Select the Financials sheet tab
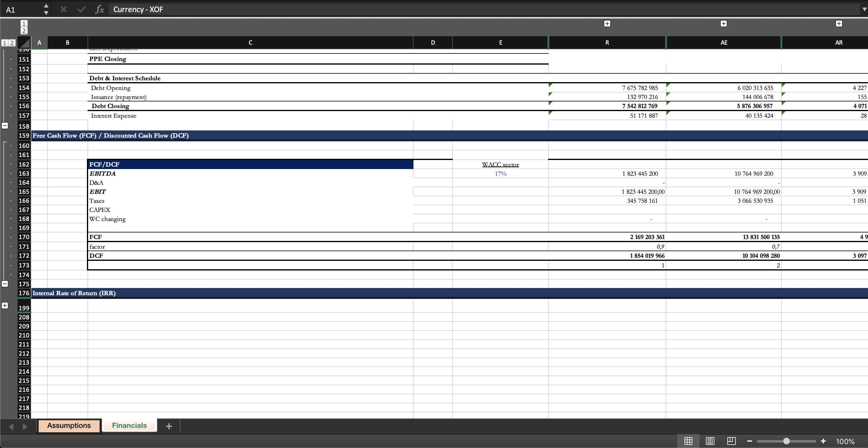The height and width of the screenshot is (448, 868). click(x=129, y=425)
